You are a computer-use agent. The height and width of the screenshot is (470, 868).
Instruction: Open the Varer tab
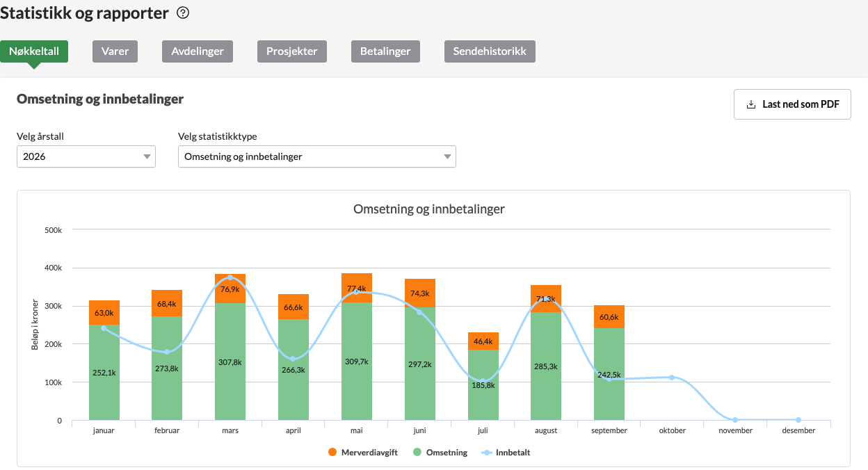115,51
